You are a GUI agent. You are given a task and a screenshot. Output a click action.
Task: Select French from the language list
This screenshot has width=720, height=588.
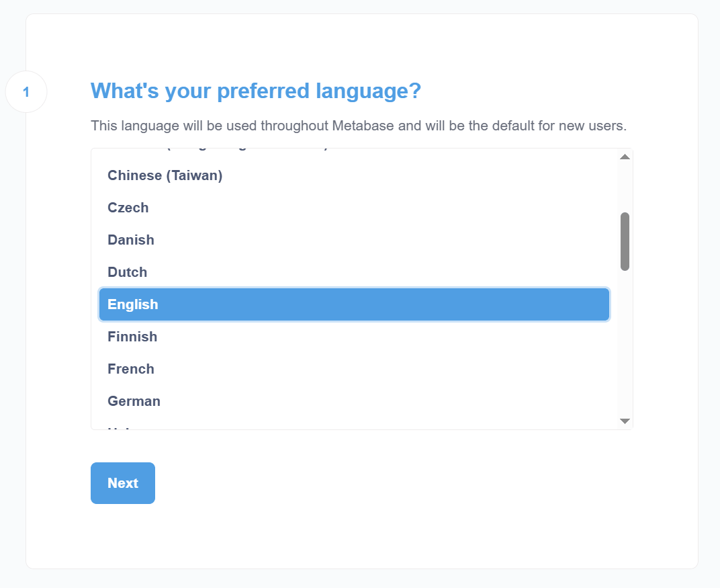click(x=131, y=369)
